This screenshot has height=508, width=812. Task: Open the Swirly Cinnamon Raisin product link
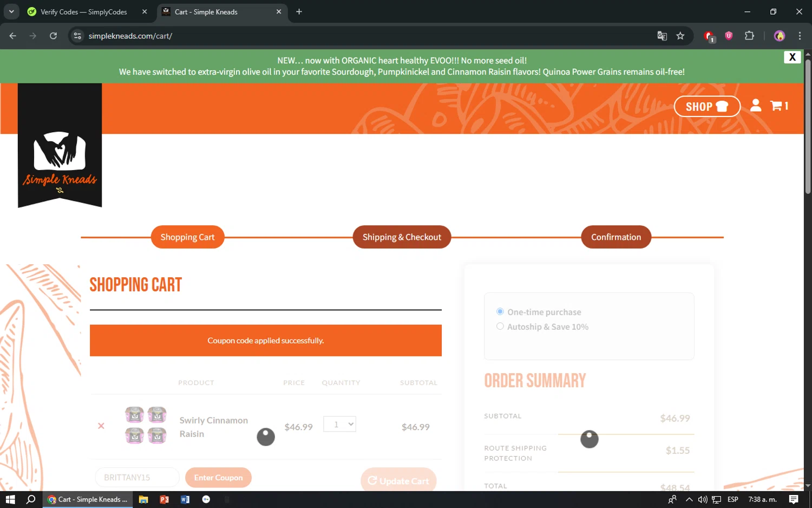pos(214,427)
